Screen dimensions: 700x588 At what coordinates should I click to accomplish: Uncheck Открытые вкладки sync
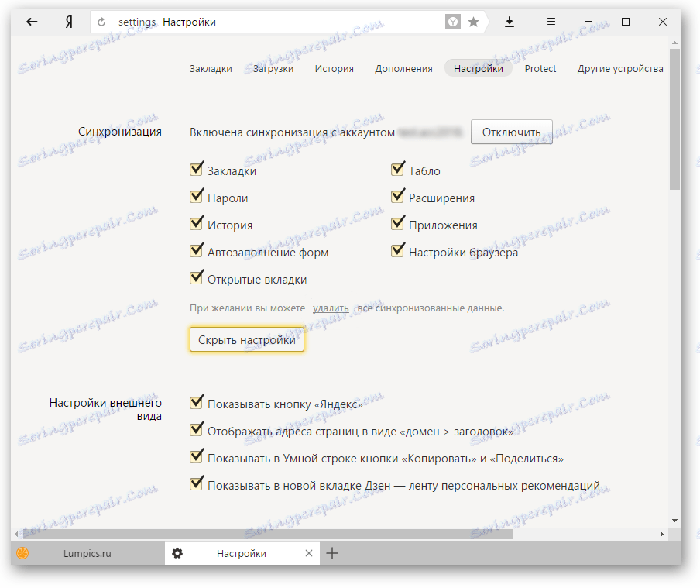pos(197,277)
